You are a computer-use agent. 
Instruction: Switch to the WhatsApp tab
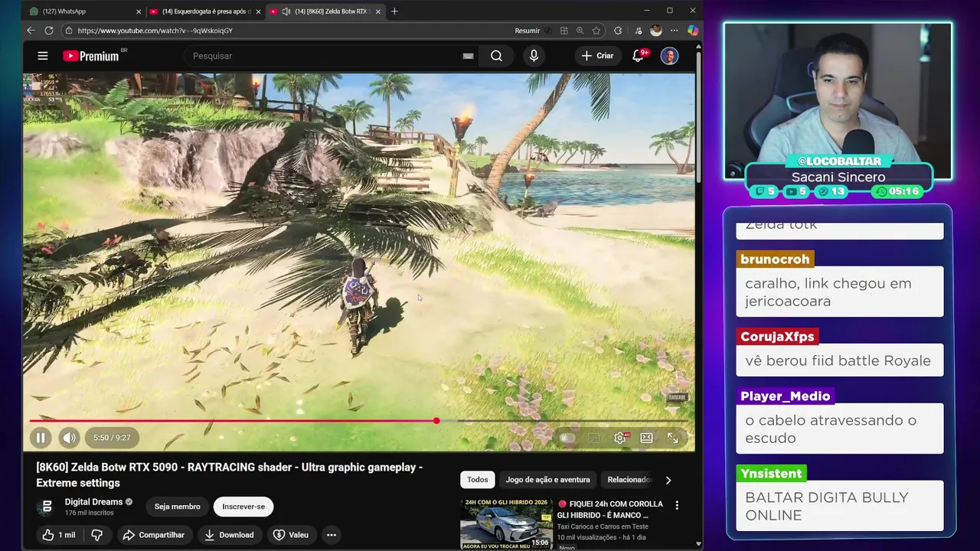click(84, 11)
